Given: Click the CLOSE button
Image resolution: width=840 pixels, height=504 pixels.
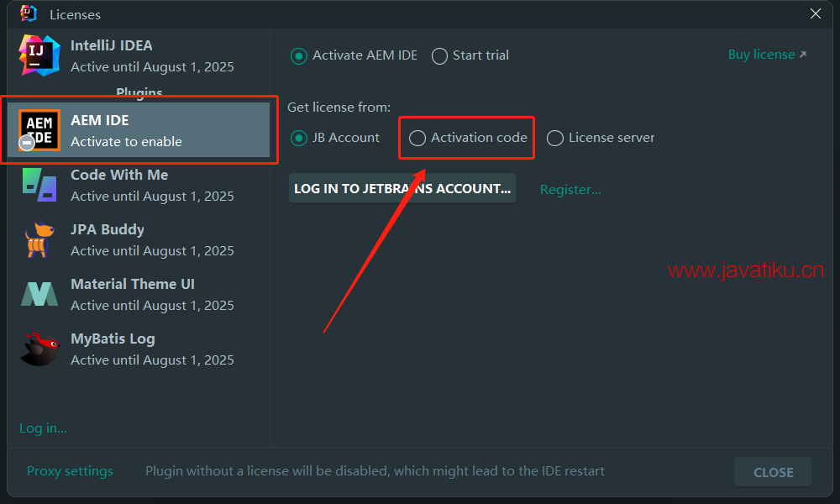Looking at the screenshot, I should click(x=773, y=472).
